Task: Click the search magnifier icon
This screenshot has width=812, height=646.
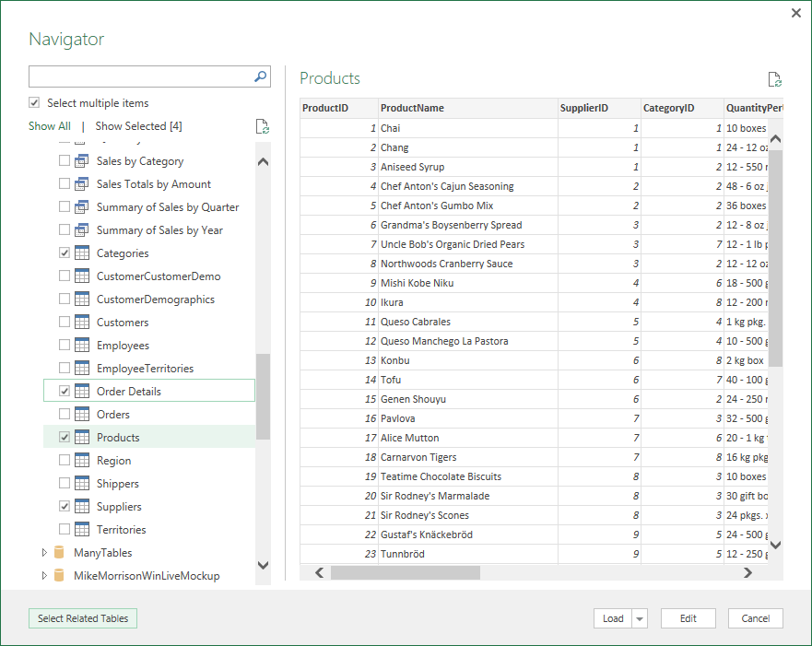Action: [x=260, y=76]
